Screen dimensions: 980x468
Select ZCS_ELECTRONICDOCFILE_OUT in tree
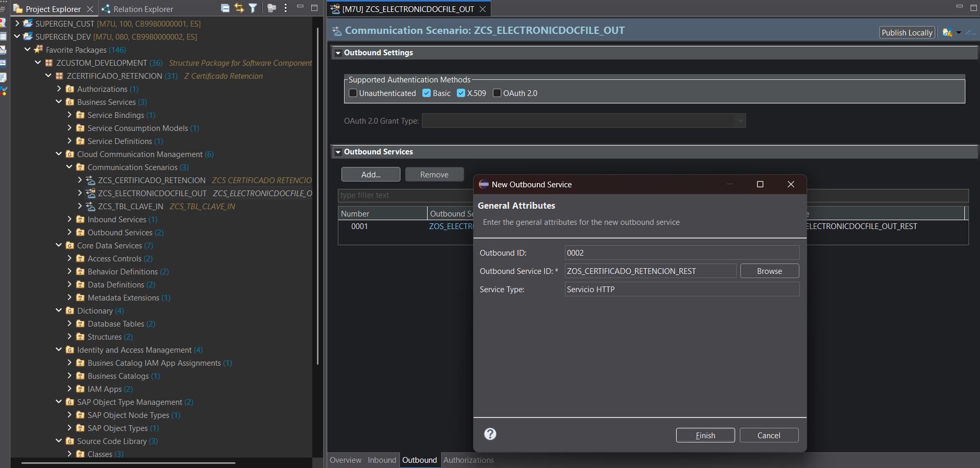pos(152,193)
